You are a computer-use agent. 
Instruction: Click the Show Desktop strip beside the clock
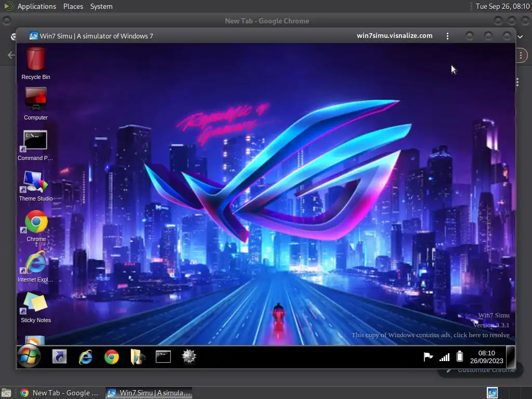[x=511, y=356]
